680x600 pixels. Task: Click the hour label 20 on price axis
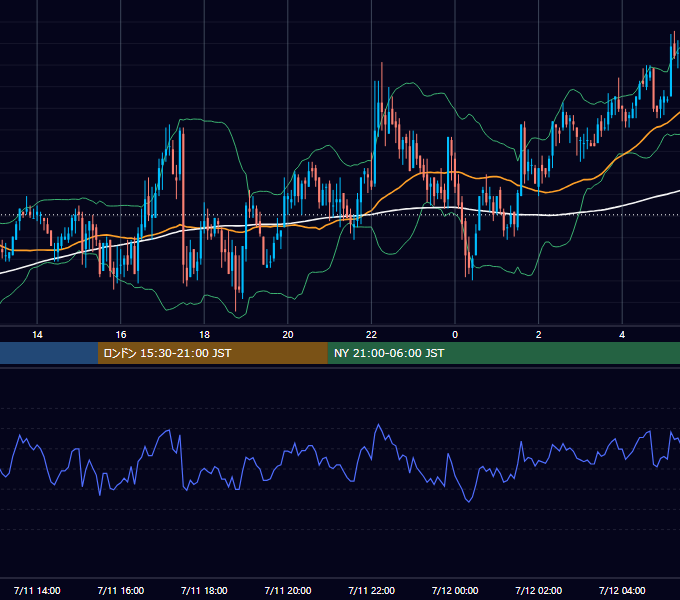click(288, 335)
